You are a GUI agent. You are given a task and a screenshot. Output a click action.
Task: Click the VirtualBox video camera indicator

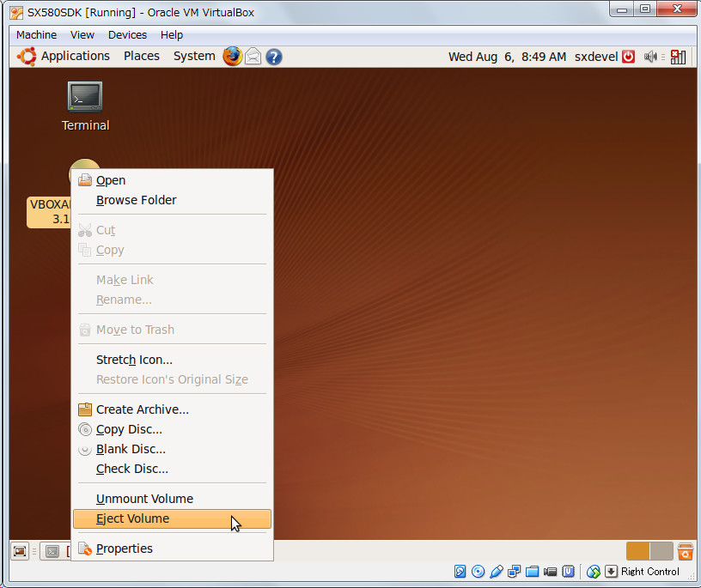pos(551,572)
